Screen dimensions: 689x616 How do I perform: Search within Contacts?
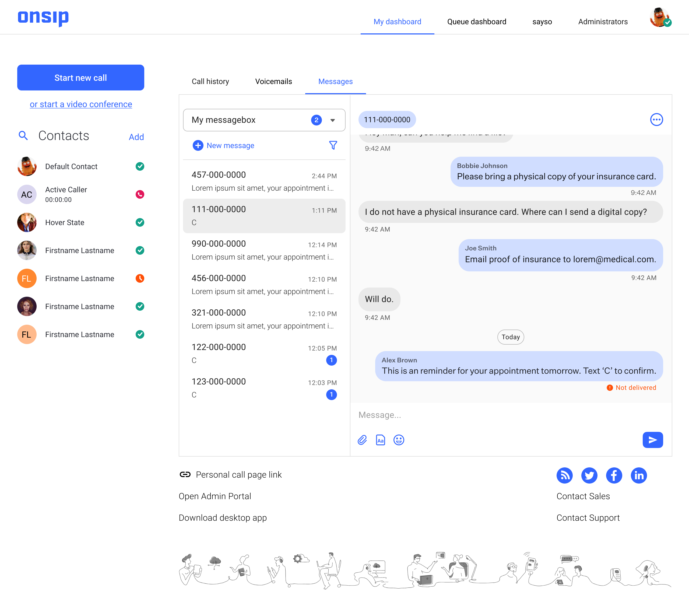pos(23,135)
